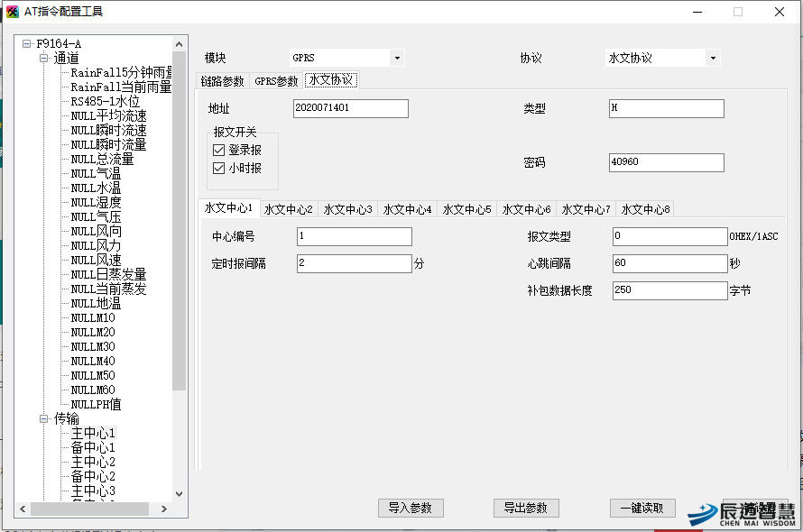The height and width of the screenshot is (532, 803).
Task: Collapse the F9164-A root node
Action: [27, 43]
